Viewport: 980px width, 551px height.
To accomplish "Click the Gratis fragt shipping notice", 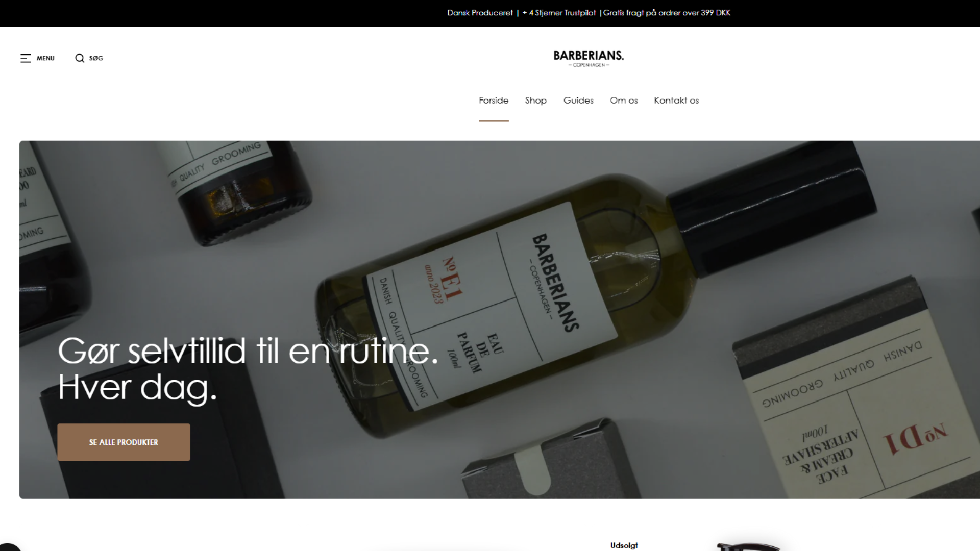I will coord(667,13).
